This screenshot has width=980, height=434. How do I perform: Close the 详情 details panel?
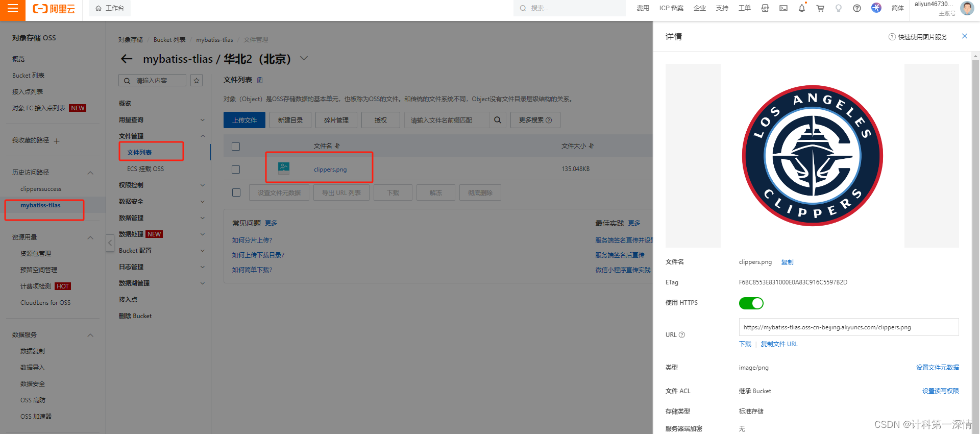coord(964,36)
